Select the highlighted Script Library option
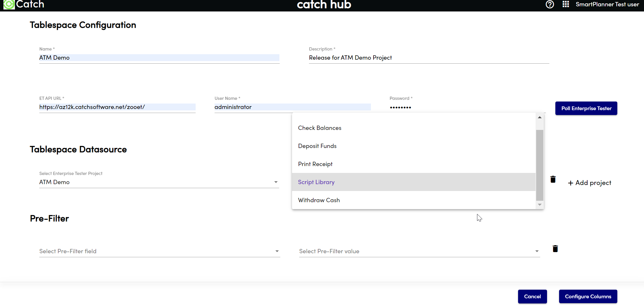This screenshot has width=644, height=306. click(x=316, y=182)
